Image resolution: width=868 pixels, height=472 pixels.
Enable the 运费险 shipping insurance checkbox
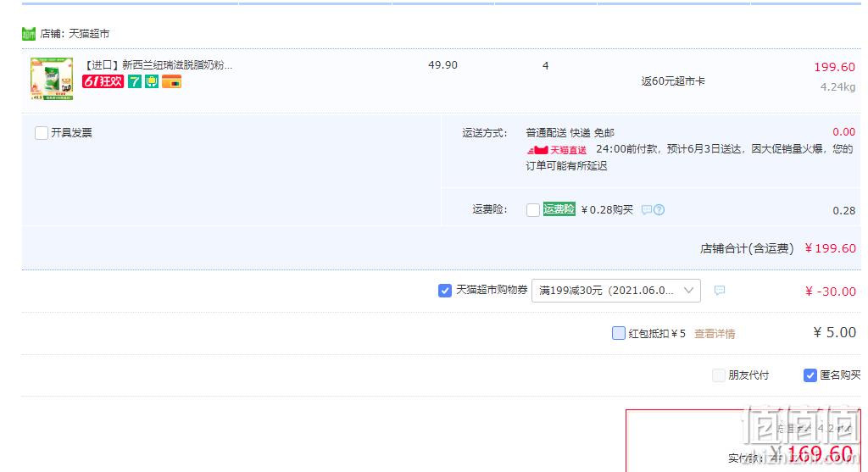[533, 209]
